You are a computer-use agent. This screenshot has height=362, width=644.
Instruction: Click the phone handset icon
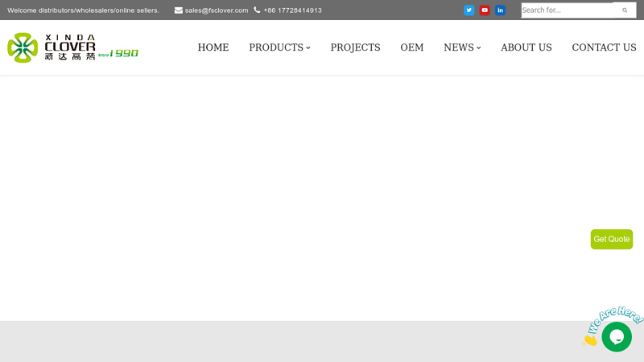pos(257,10)
